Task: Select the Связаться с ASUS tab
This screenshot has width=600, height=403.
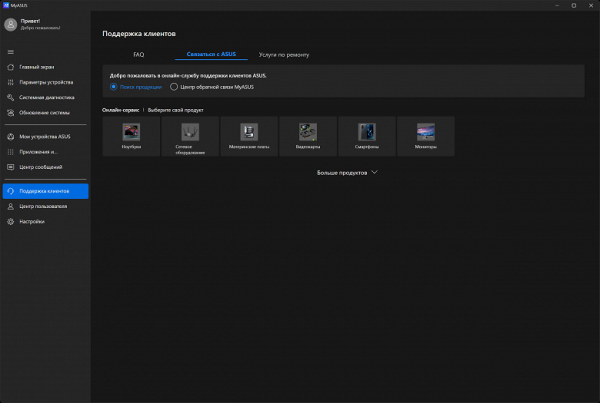Action: [x=210, y=54]
